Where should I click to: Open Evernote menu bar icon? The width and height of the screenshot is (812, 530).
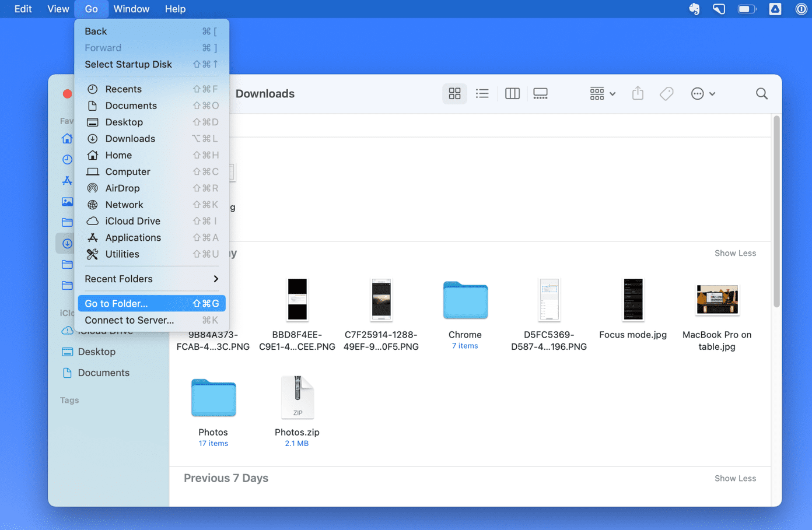(694, 9)
